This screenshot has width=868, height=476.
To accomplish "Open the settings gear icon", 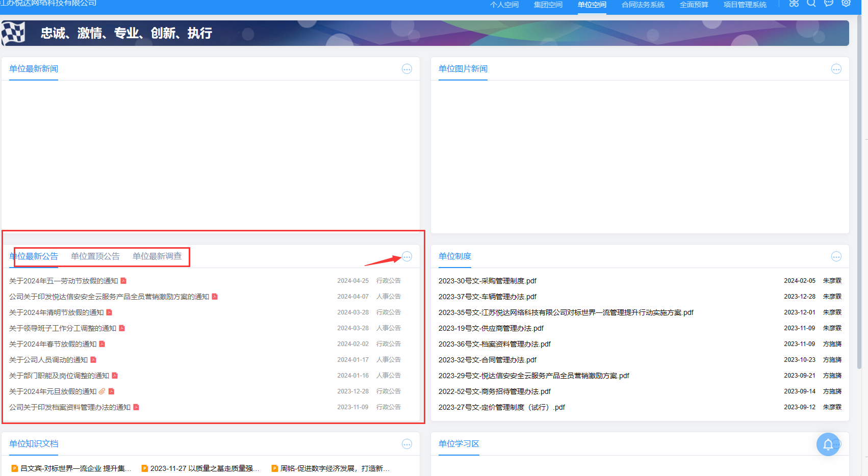I will 846,4.
